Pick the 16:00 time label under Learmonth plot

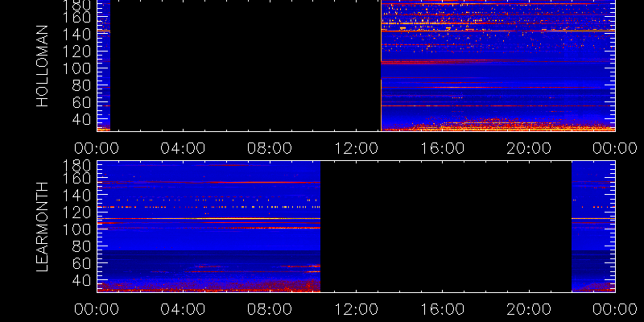click(442, 309)
